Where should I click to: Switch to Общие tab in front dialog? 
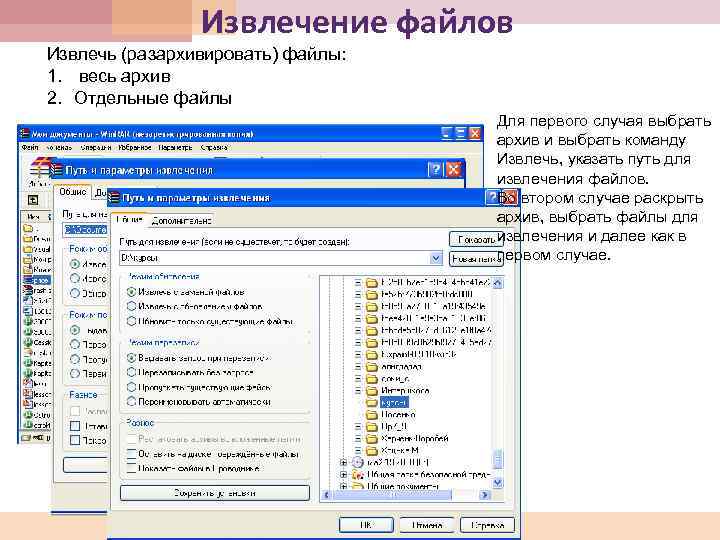pos(129,220)
